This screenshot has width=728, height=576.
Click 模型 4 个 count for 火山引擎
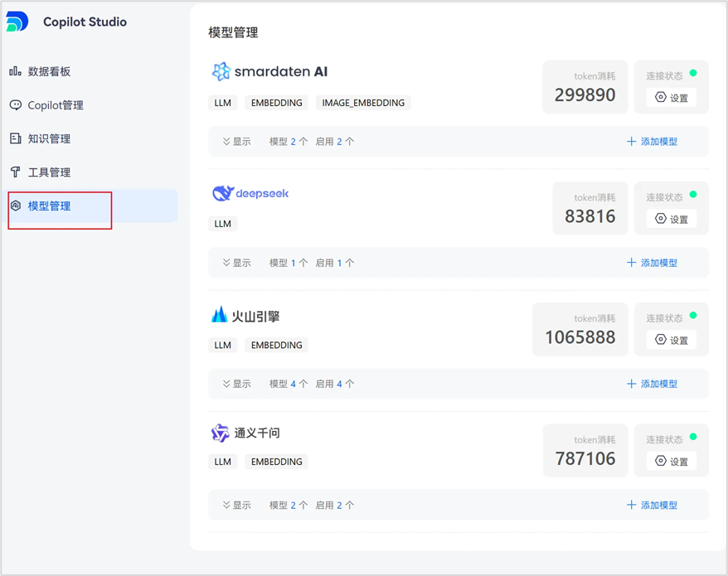(x=289, y=384)
